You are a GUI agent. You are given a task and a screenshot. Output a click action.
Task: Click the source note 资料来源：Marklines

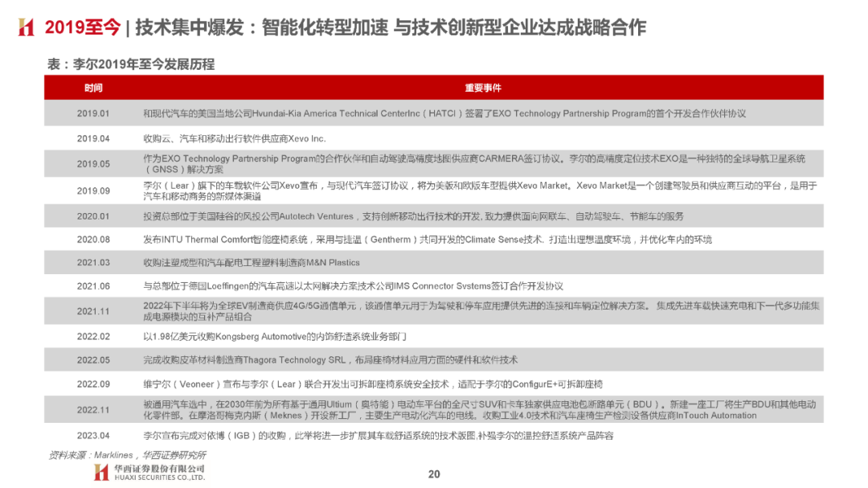(x=128, y=455)
